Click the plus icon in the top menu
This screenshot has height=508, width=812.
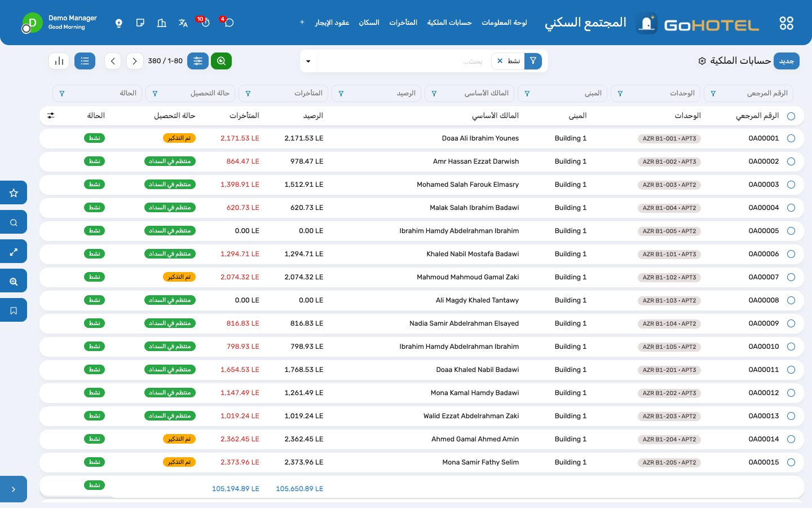point(302,23)
